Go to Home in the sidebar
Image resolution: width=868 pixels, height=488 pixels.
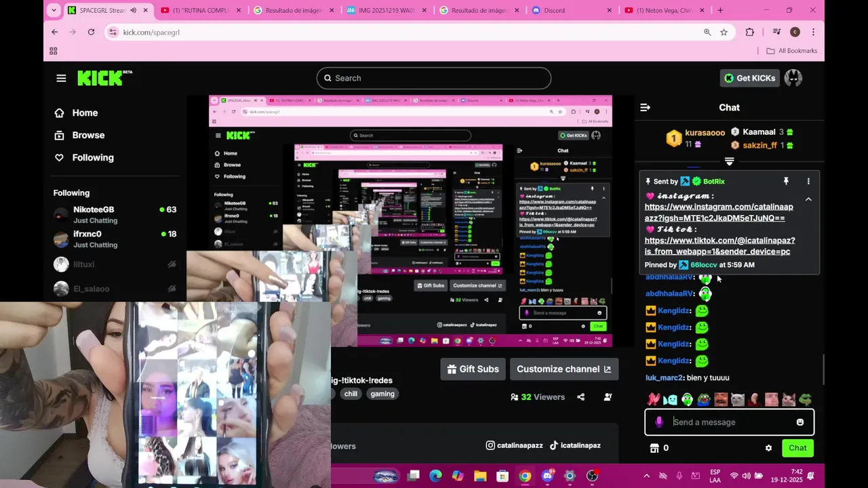[x=76, y=113]
